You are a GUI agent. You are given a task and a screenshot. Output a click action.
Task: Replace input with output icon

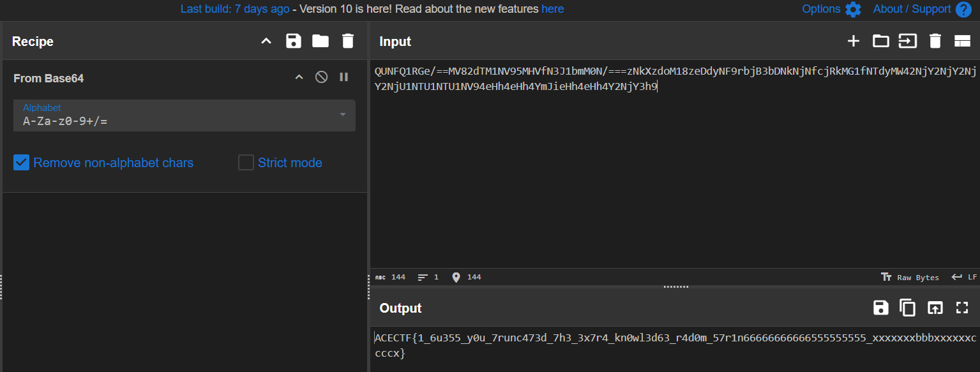pyautogui.click(x=935, y=308)
